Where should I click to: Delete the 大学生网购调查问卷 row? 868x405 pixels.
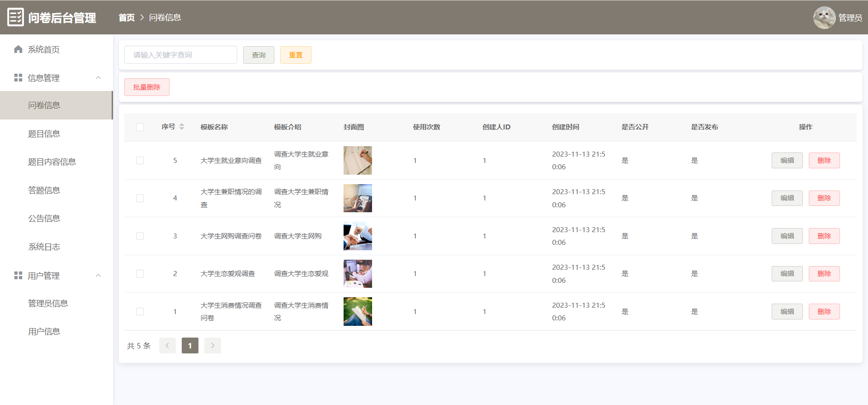[824, 236]
